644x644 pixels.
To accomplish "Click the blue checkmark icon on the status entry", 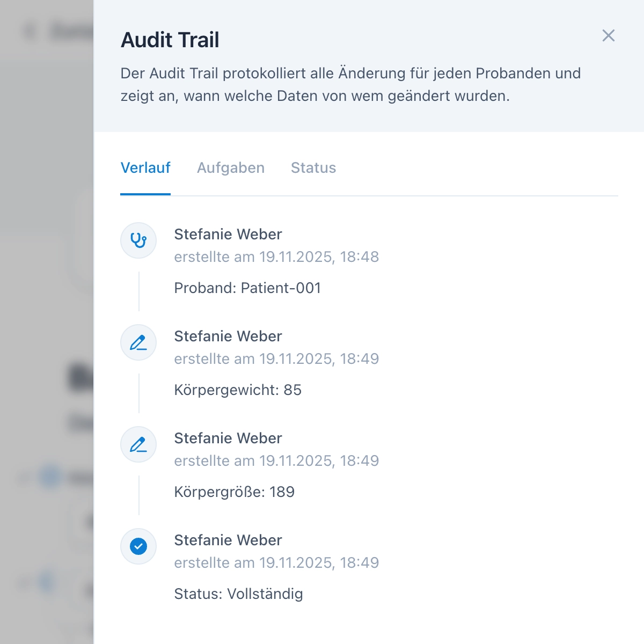I will tap(138, 546).
